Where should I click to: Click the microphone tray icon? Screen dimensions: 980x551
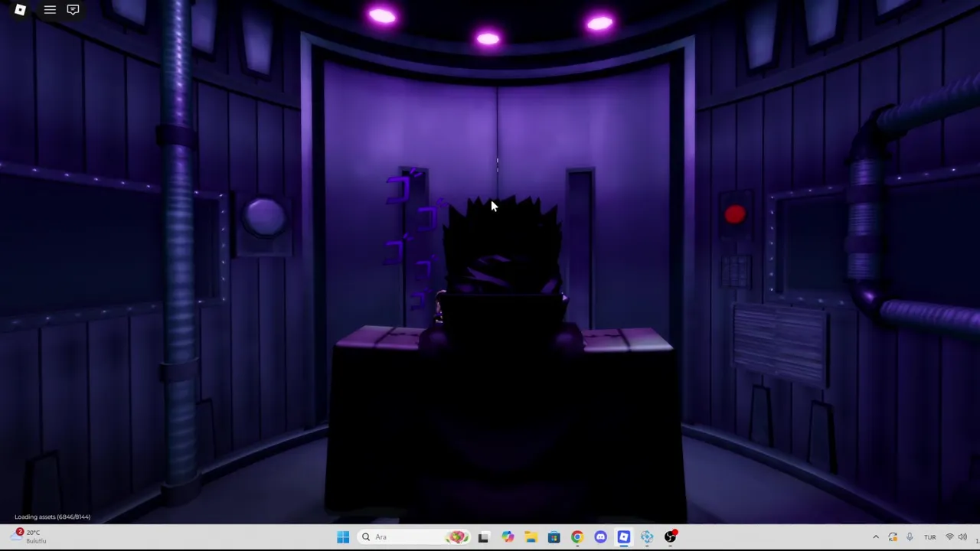coord(910,537)
